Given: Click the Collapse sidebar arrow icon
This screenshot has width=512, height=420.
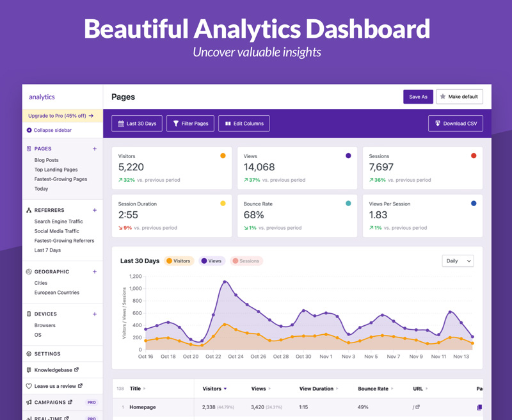Looking at the screenshot, I should point(29,130).
